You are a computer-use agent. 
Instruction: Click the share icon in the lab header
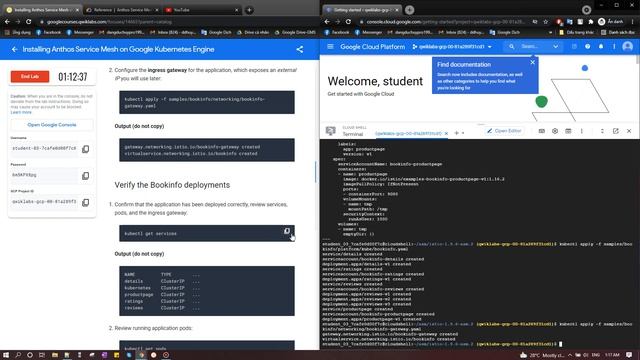coord(300,49)
